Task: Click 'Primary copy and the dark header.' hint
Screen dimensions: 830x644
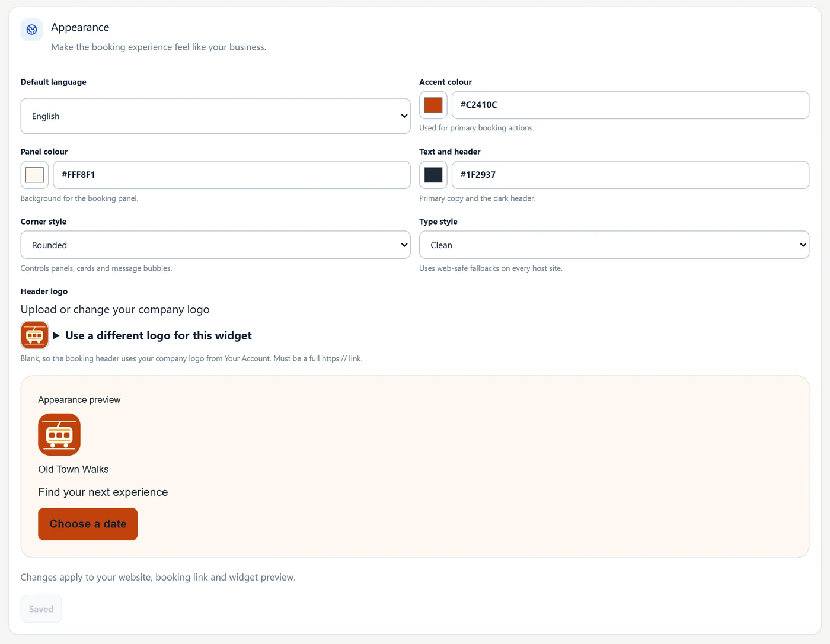Action: [477, 198]
